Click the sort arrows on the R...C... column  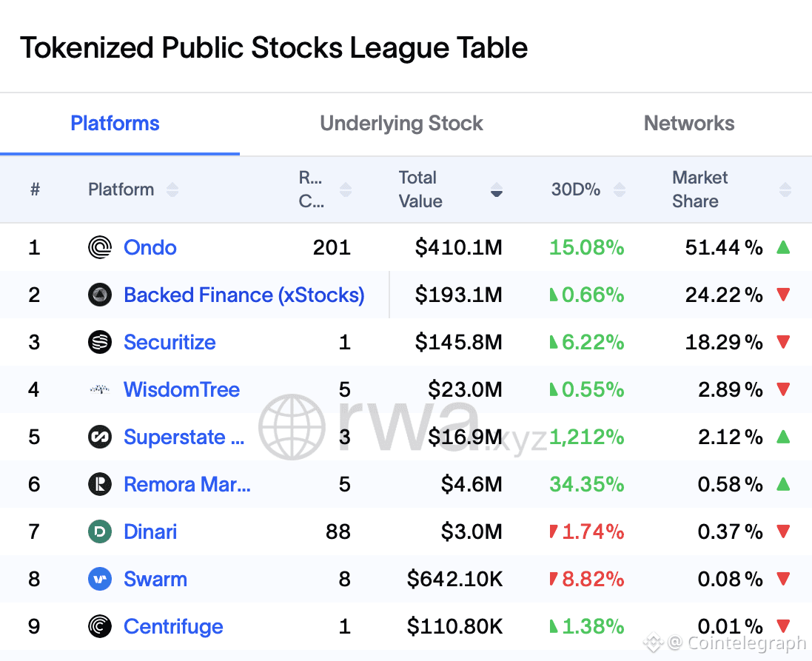[346, 189]
